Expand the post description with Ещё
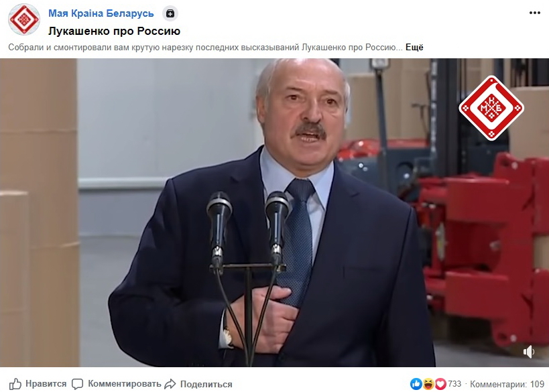Screen dimensions: 549x392 coord(414,48)
